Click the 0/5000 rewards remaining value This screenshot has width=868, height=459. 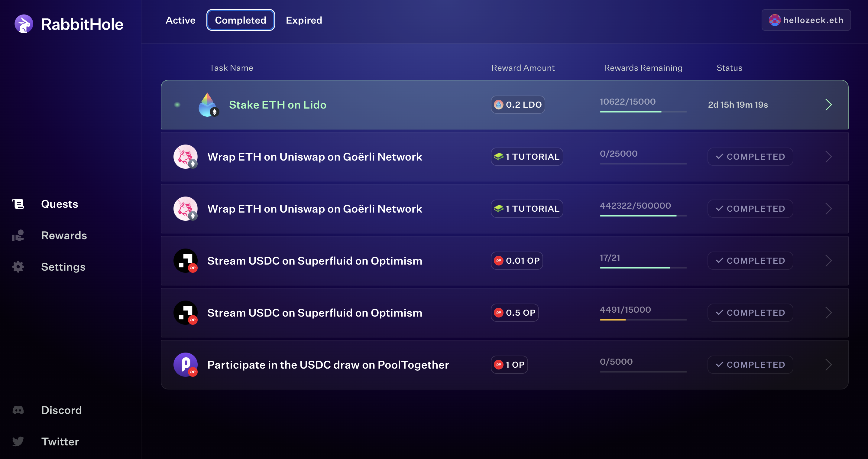point(616,362)
